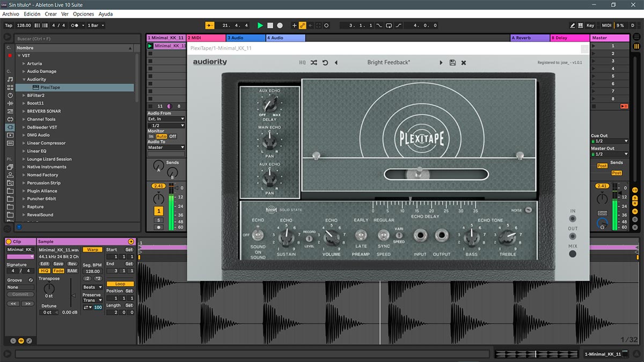Flip the Echo Sound On Sound switch
Viewport: 644px width, 362px height.
258,235
